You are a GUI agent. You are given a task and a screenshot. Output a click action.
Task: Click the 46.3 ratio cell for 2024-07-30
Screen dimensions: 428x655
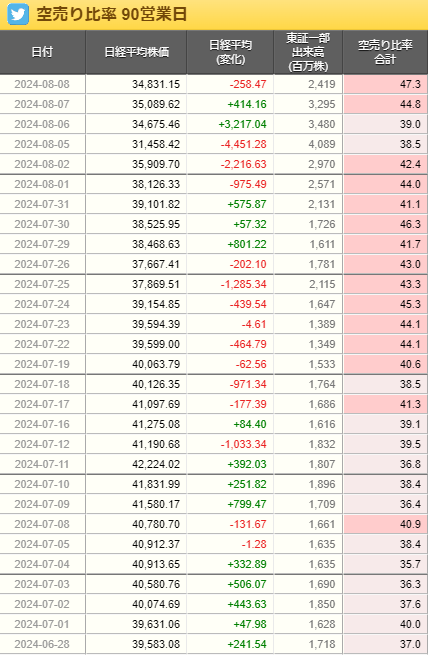(385, 224)
